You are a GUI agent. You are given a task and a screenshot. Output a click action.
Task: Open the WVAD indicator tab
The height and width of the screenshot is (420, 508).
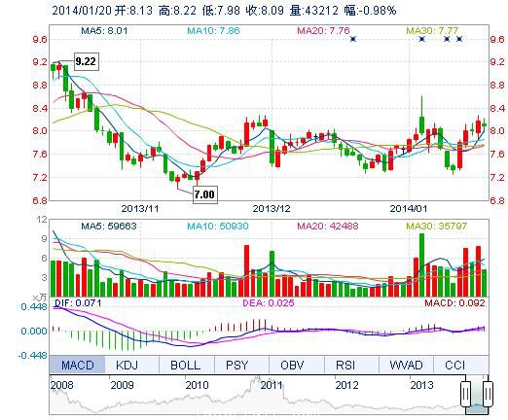click(x=406, y=365)
